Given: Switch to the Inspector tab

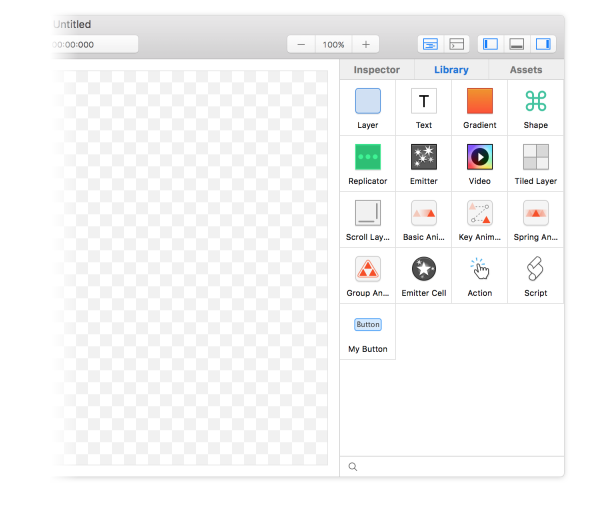Looking at the screenshot, I should (x=376, y=70).
